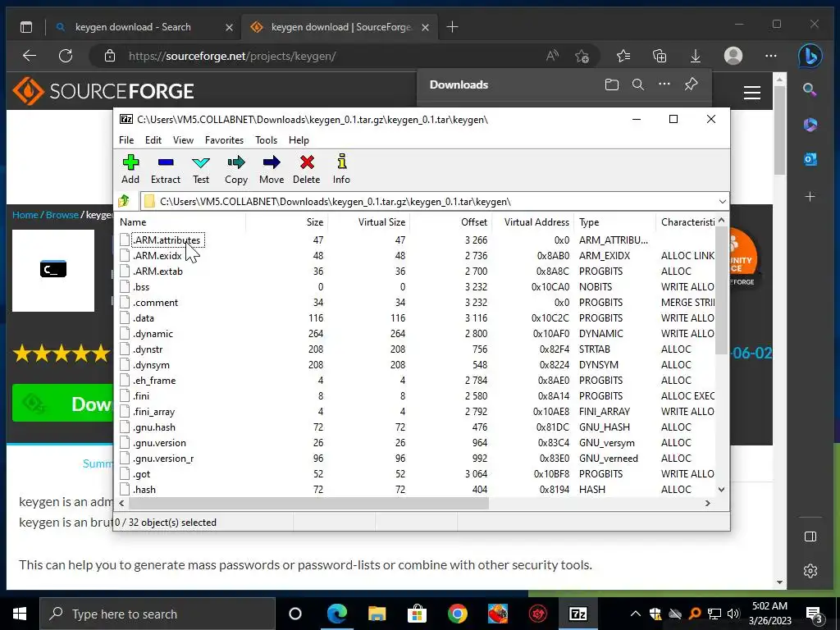Open more options in Downloads flyout
Screen dimensions: 840x630
[x=664, y=84]
